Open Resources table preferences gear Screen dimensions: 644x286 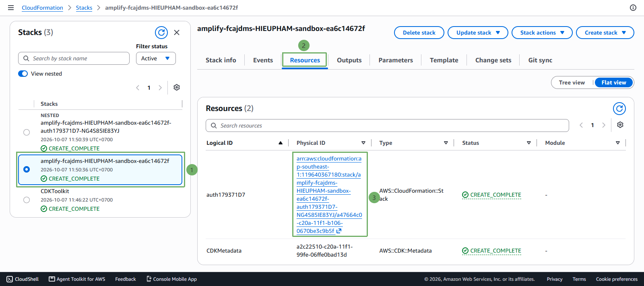(620, 125)
